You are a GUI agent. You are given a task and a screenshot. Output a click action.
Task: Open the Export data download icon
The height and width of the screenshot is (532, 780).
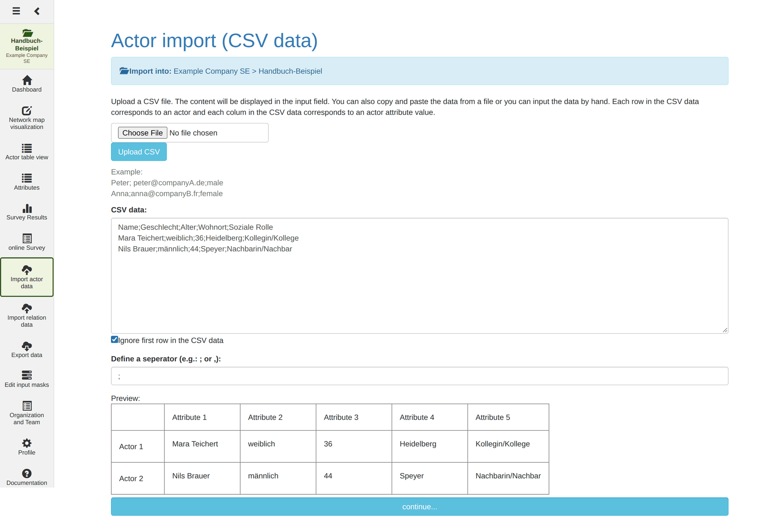27,346
